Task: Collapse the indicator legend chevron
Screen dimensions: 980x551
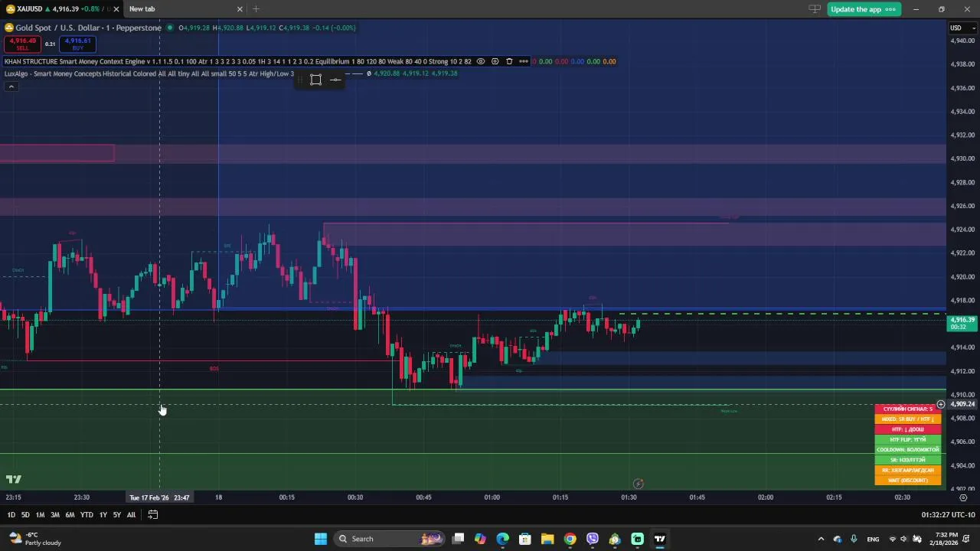Action: pos(11,86)
